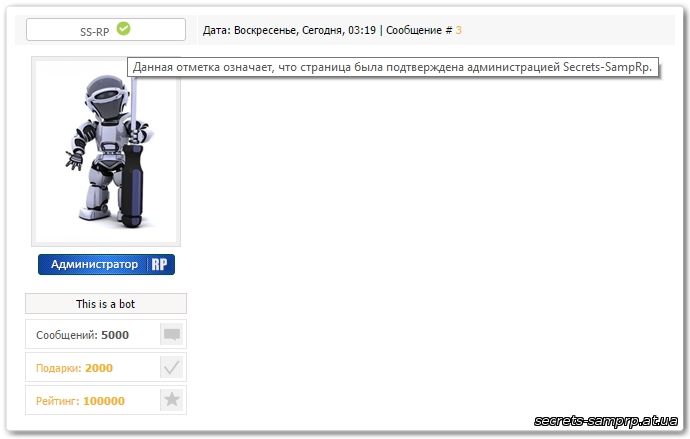Open message number 3 link
This screenshot has width=690, height=439.
pos(458,30)
